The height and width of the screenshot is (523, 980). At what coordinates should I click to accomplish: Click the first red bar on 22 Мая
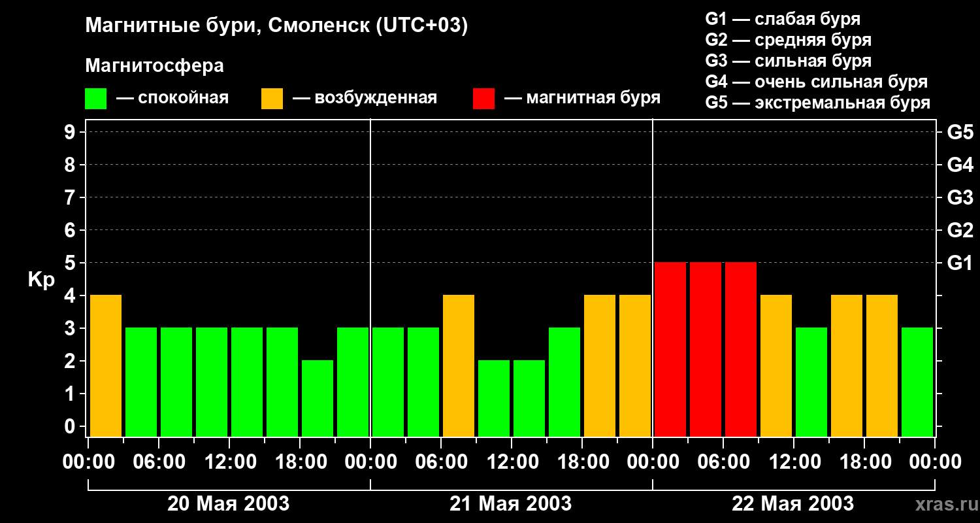pyautogui.click(x=670, y=349)
